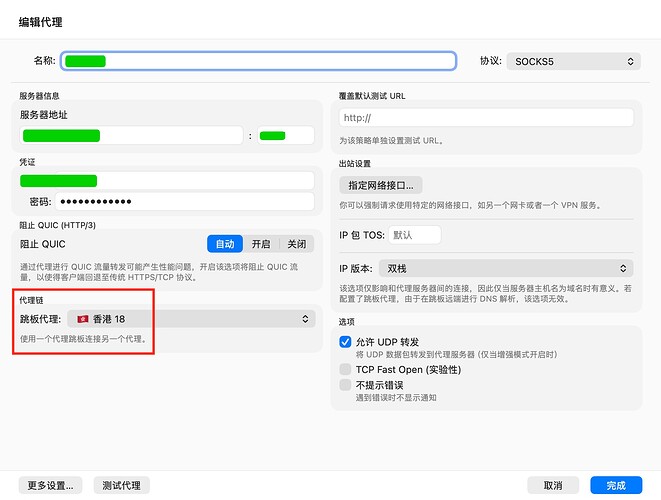661x500 pixels.
Task: Click the 跳板代理 dropdown chevron arrows
Action: click(305, 319)
